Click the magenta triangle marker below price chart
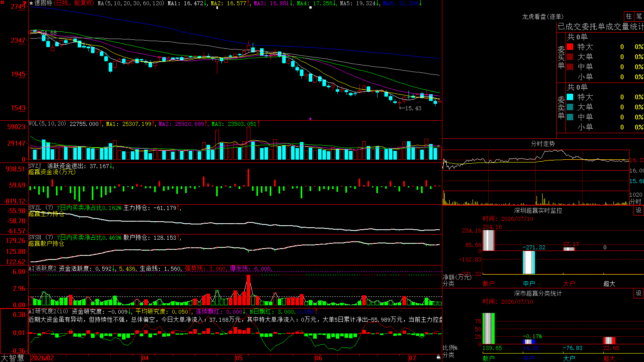644x362 pixels. point(310,119)
